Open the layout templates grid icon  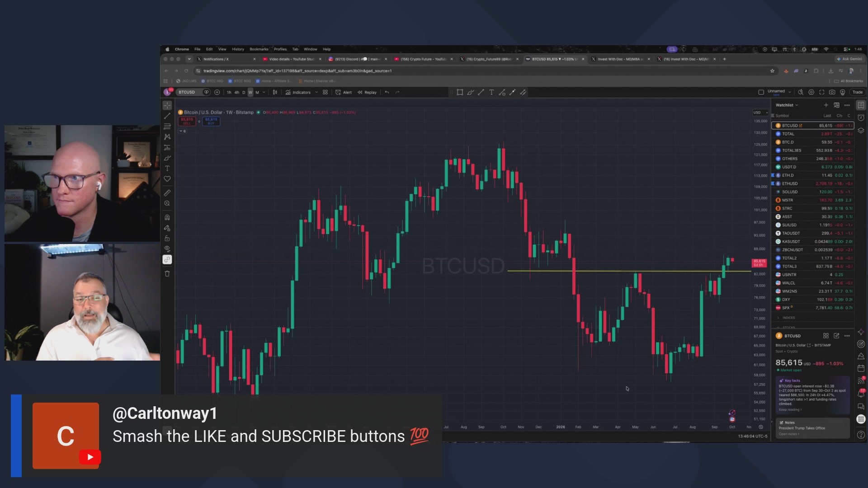[x=325, y=92]
